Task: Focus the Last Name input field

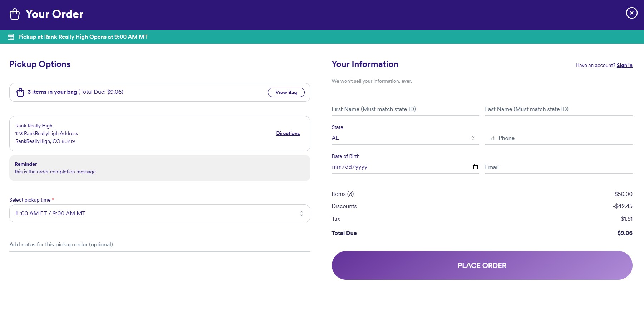Action: point(559,109)
